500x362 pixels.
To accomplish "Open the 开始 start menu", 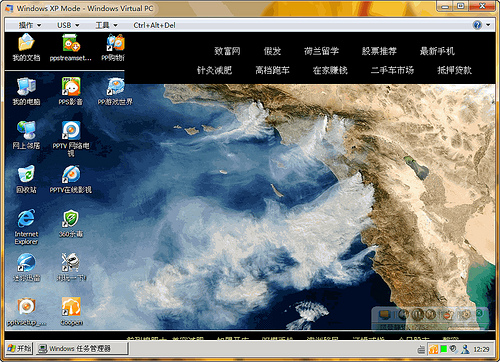I will point(20,349).
